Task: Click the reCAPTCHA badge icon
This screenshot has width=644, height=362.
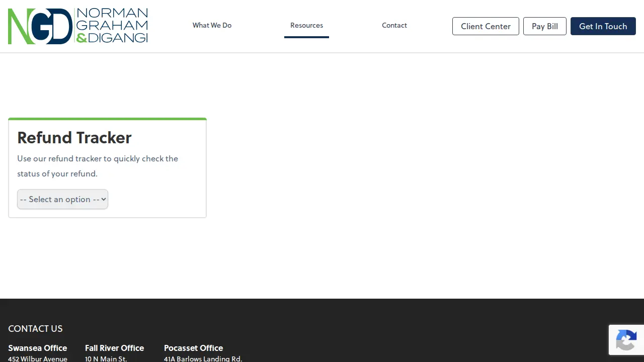Action: tap(626, 340)
